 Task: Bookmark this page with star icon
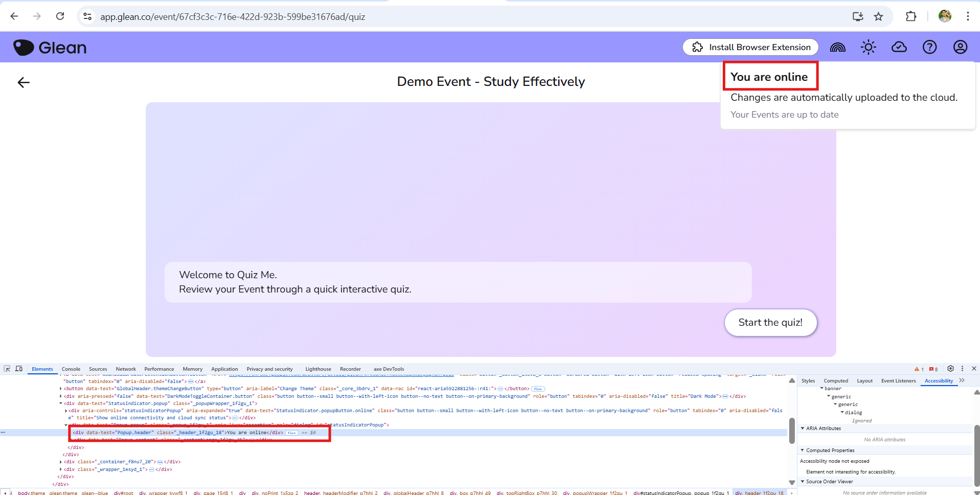pyautogui.click(x=878, y=16)
